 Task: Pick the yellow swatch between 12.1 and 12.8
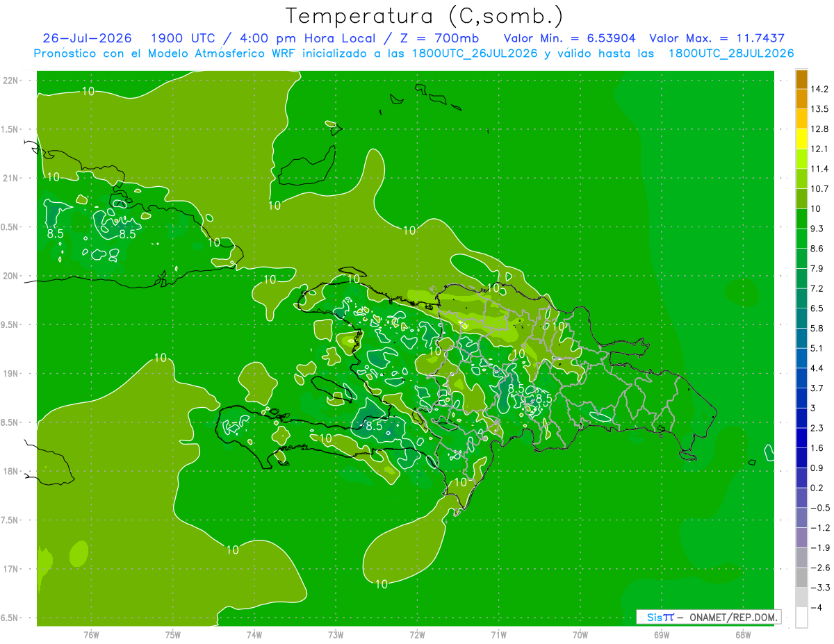pyautogui.click(x=801, y=139)
